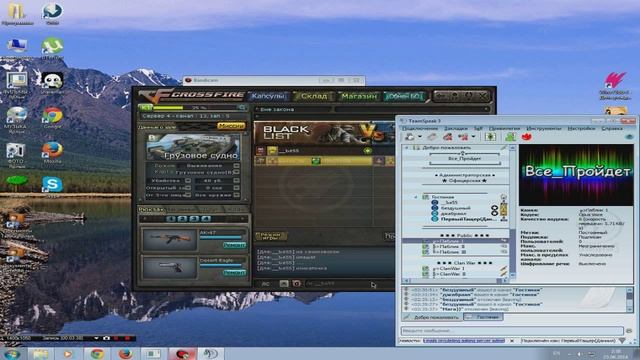Click the Режим игры button
This screenshot has width=640, height=360.
pyautogui.click(x=270, y=236)
